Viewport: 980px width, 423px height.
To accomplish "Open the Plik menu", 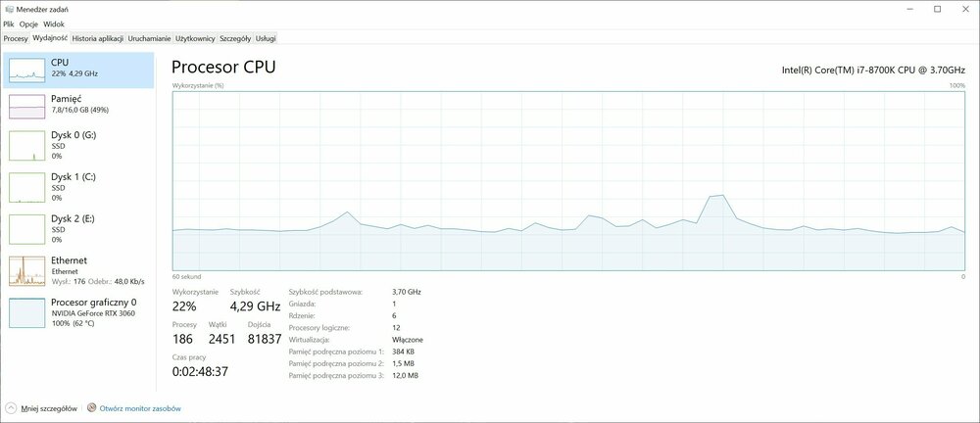I will [x=9, y=23].
